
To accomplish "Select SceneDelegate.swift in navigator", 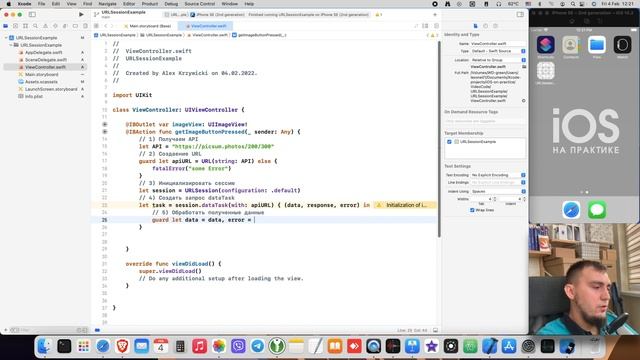I will [x=46, y=60].
